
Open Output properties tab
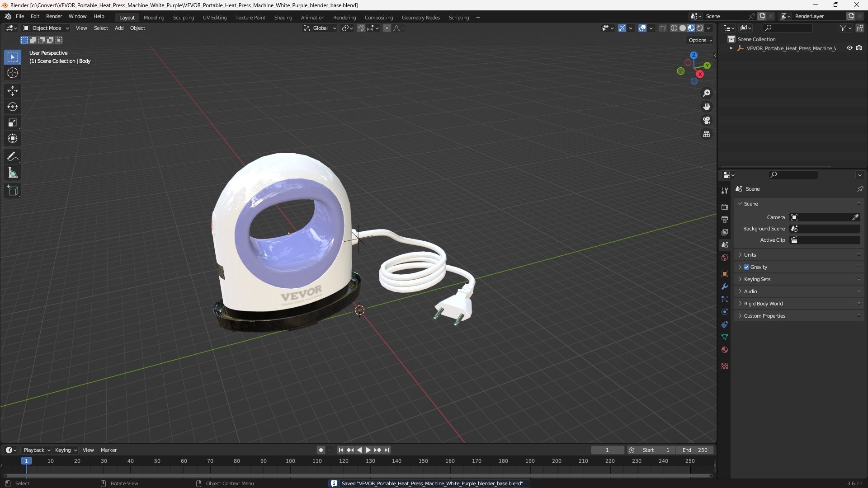725,219
